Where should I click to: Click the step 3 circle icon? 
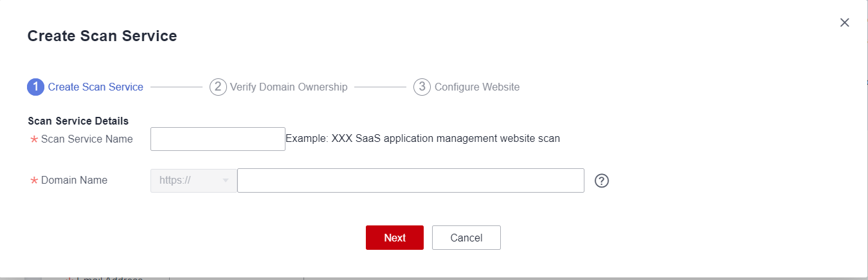pos(422,87)
